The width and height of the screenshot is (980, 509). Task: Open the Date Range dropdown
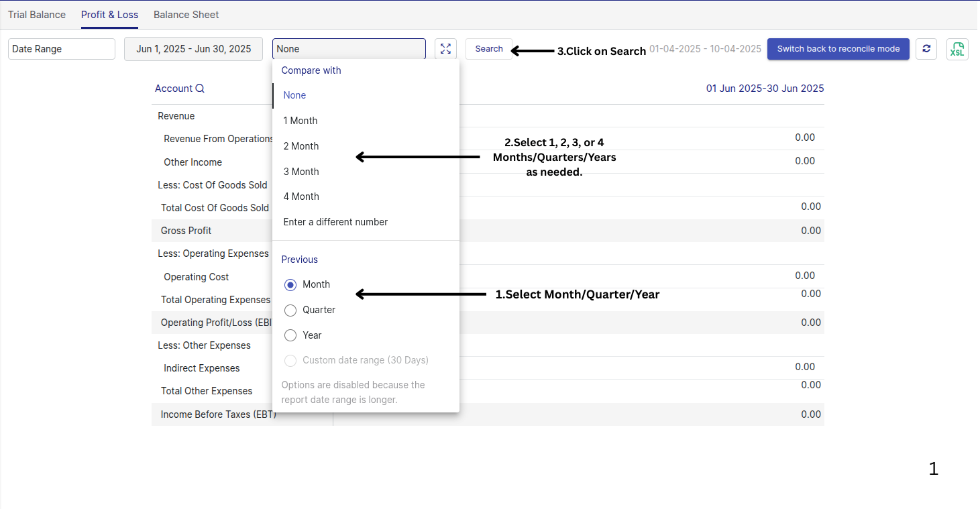(62, 49)
